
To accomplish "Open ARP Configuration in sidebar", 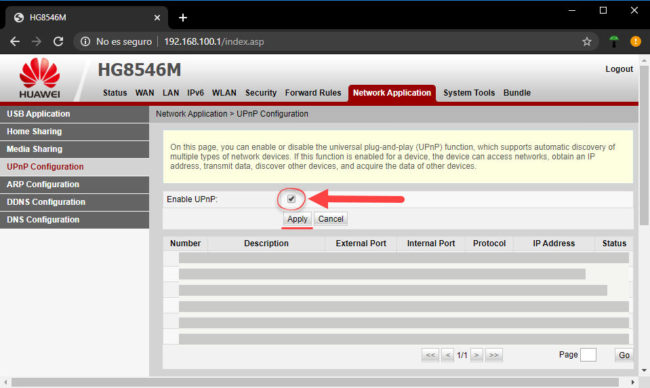I will tap(75, 184).
